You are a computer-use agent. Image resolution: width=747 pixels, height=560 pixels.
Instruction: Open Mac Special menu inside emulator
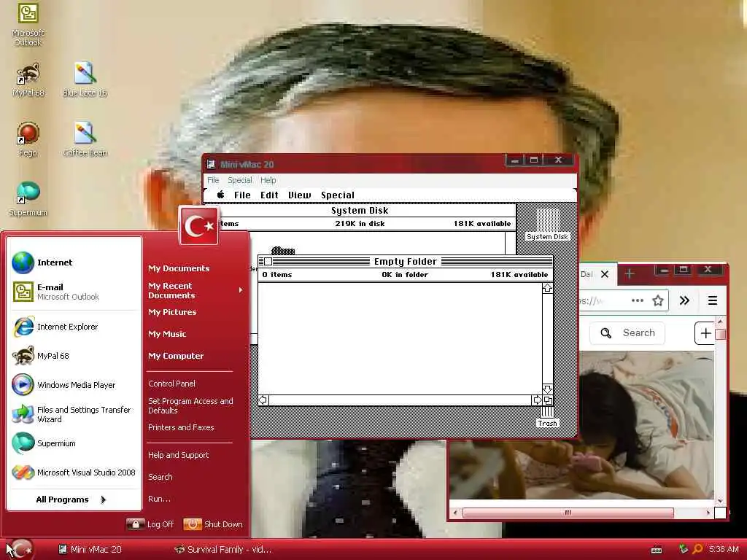click(338, 195)
